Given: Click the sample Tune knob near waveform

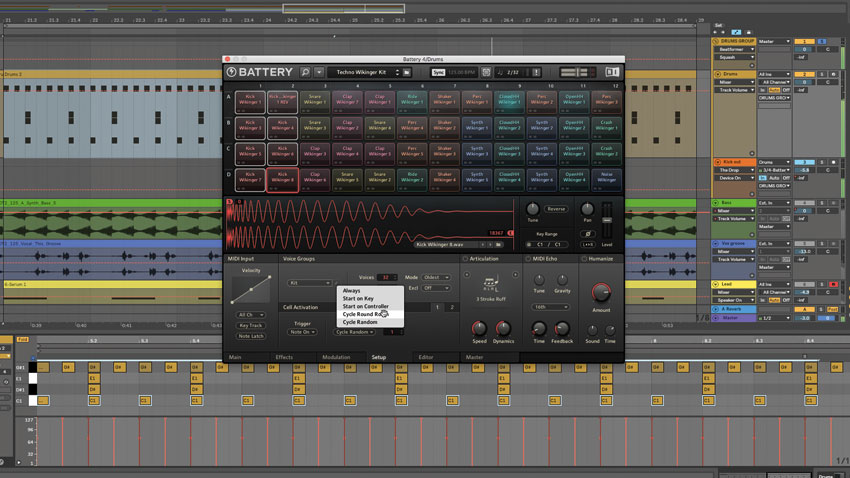Looking at the screenshot, I should [x=532, y=209].
